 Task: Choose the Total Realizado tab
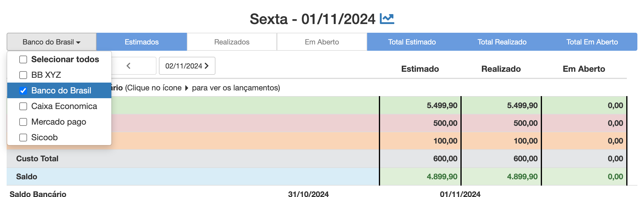click(x=502, y=42)
